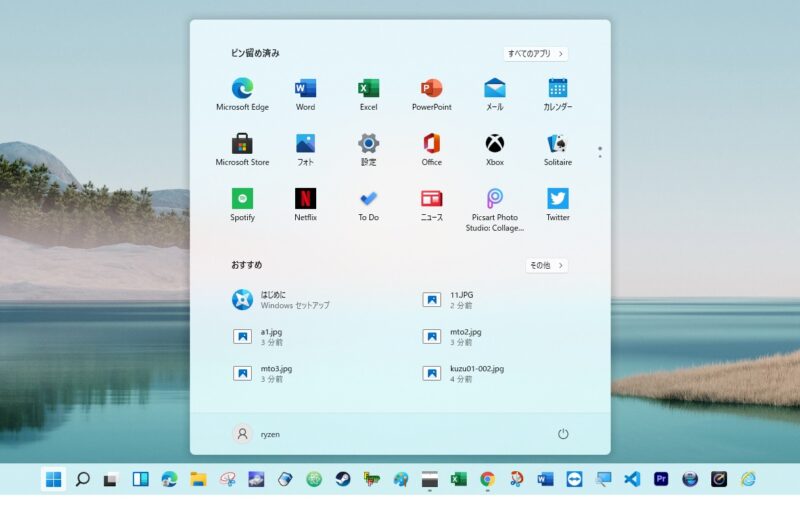Open Excel in the pinned section
The width and height of the screenshot is (800, 508).
[368, 94]
